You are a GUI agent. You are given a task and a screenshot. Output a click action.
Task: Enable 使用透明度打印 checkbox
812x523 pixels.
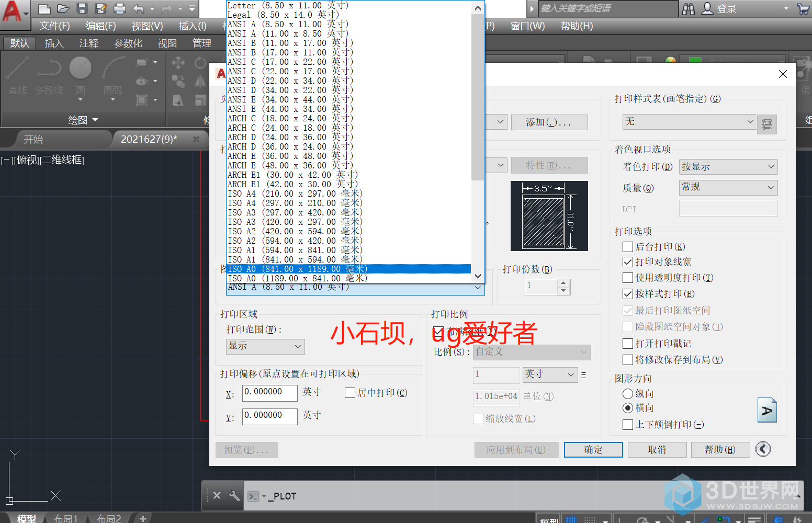point(628,277)
